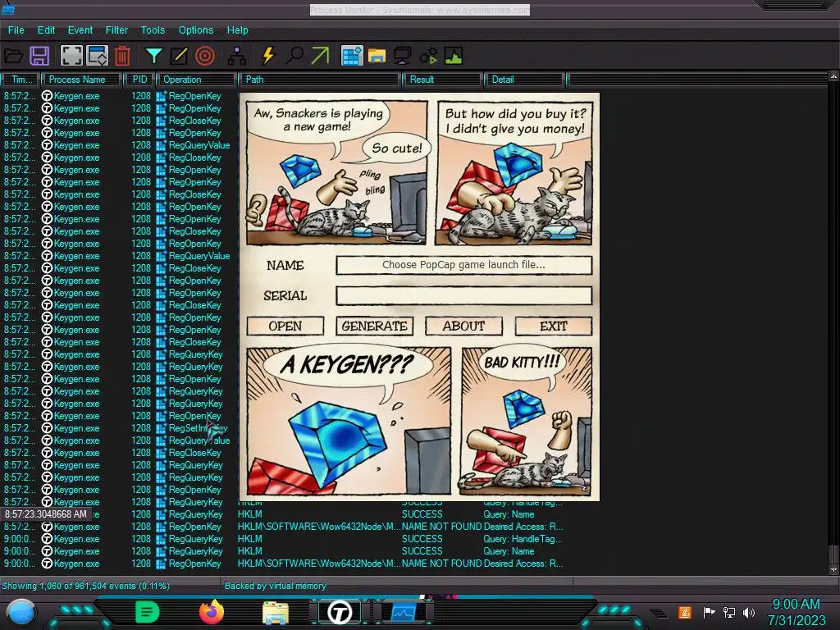Click the ABOUT button in keygen
This screenshot has height=630, width=840.
pyautogui.click(x=464, y=326)
